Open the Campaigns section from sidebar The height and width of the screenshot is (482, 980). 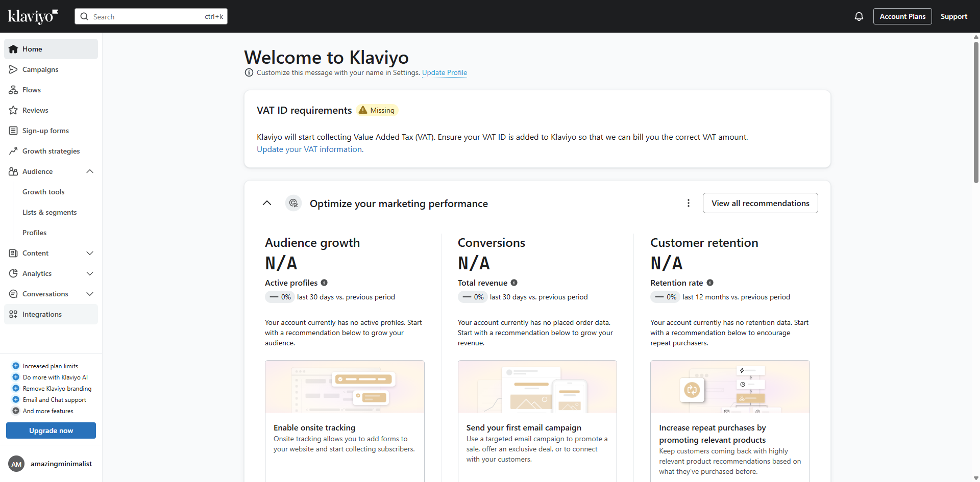click(x=41, y=69)
